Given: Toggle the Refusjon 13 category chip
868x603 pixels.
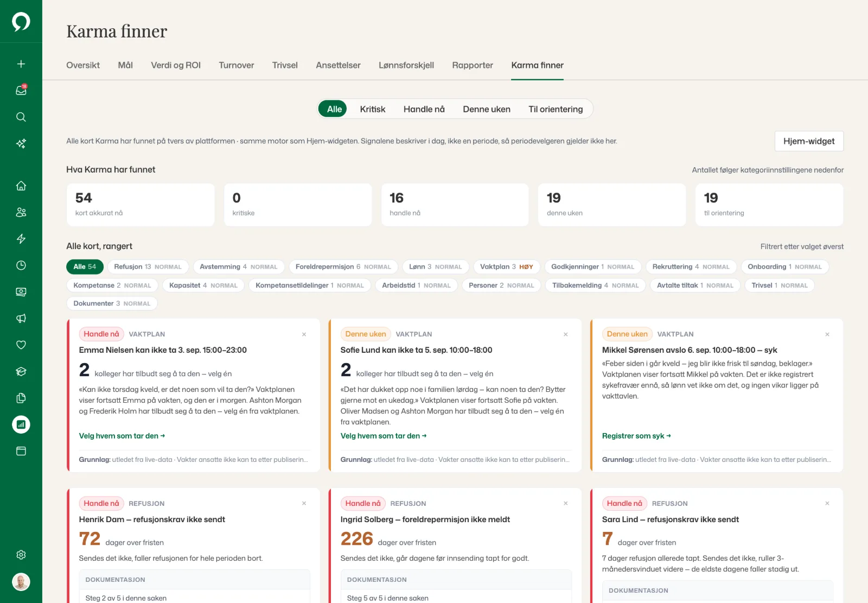Looking at the screenshot, I should point(148,267).
